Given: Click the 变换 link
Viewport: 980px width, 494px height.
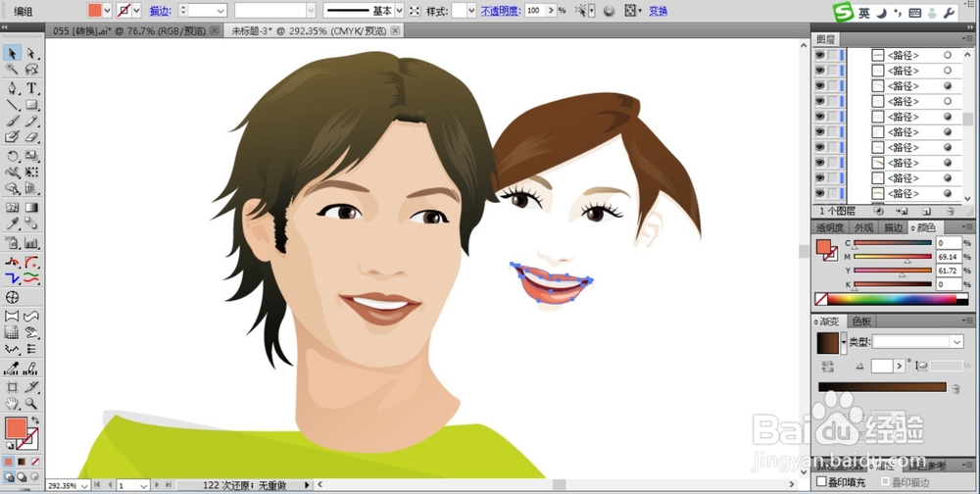Looking at the screenshot, I should tap(659, 11).
